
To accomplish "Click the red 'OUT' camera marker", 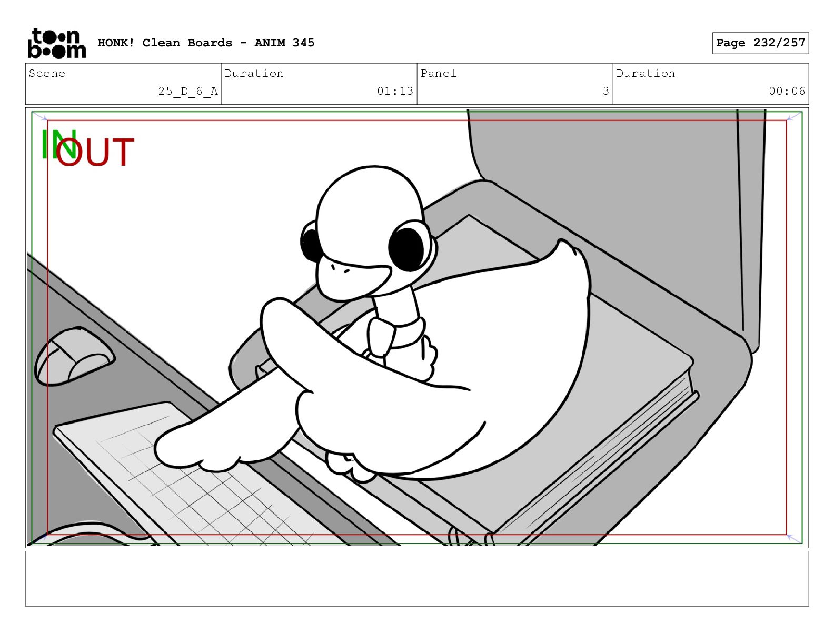I will 95,153.
